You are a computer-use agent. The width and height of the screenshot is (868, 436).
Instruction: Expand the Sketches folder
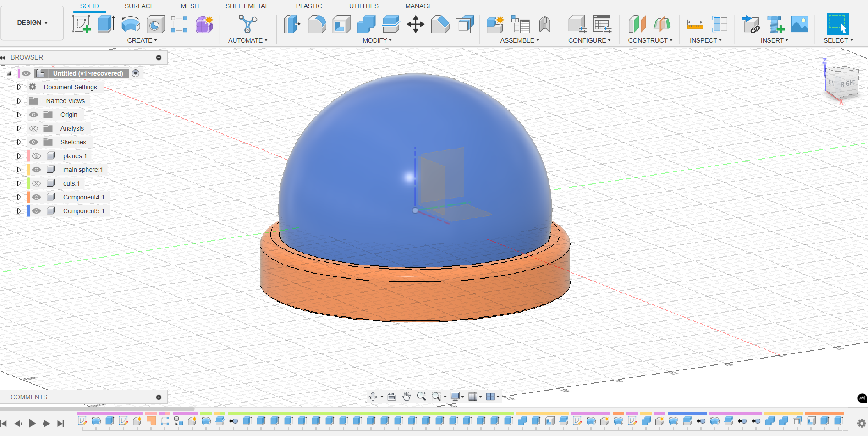[19, 142]
